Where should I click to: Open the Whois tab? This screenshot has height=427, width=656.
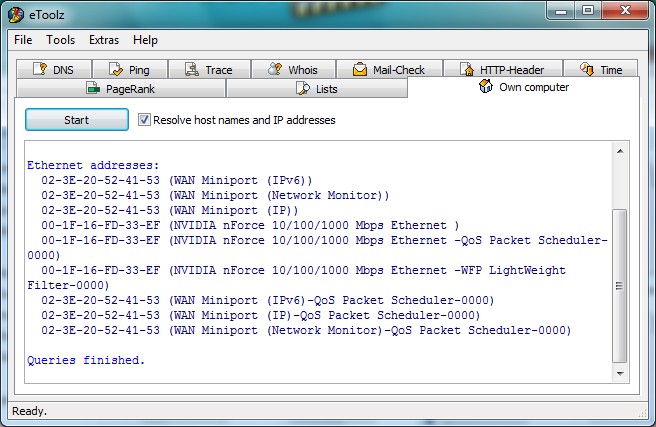click(293, 69)
